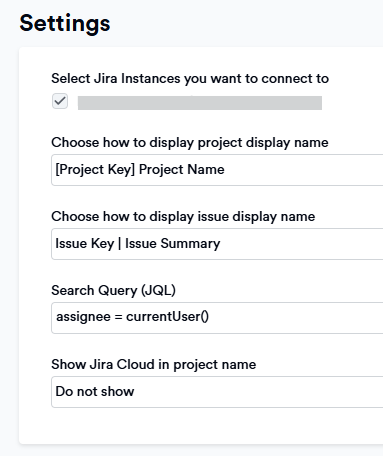Click the greyed-out Jira instance name
The width and height of the screenshot is (383, 456).
[200, 103]
